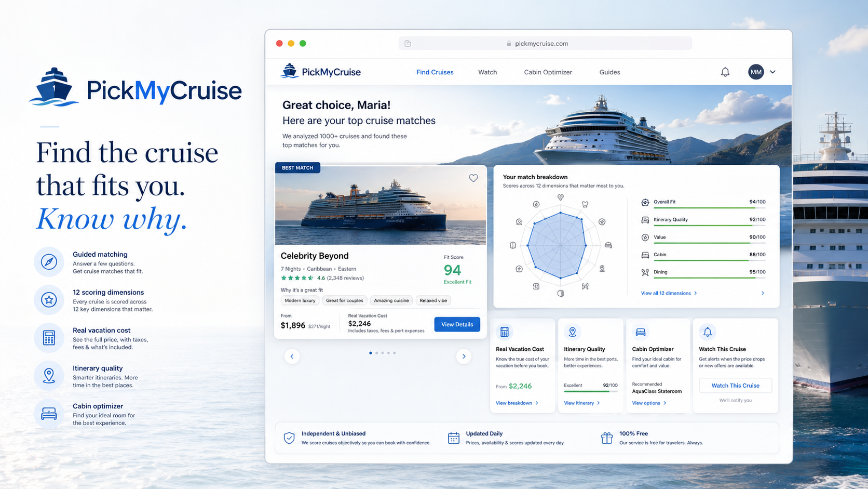Switch to the Watch tab

(x=487, y=72)
